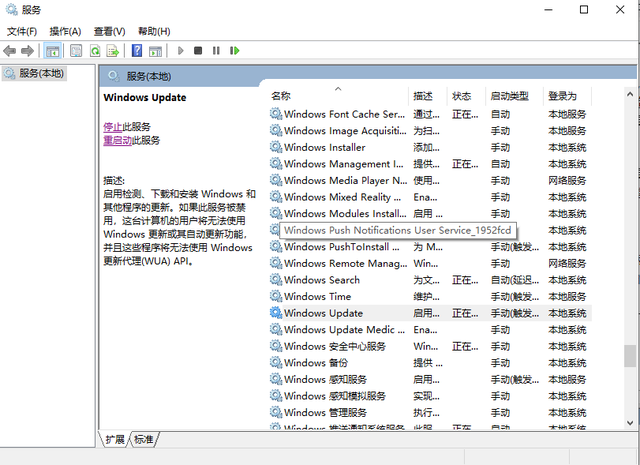Open the Help toolbar icon
This screenshot has width=640, height=465.
(137, 51)
